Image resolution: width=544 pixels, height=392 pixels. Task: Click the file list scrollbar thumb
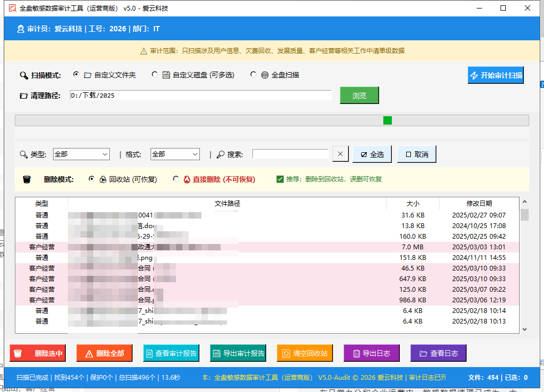[x=524, y=215]
